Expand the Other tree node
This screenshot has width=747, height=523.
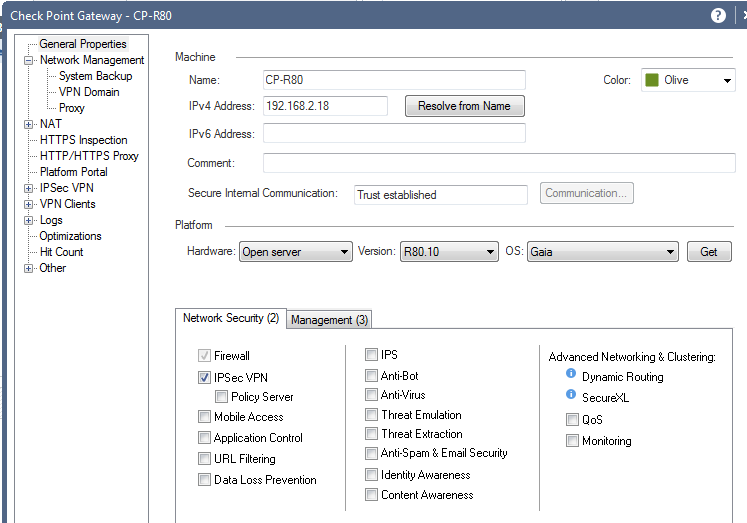[29, 269]
